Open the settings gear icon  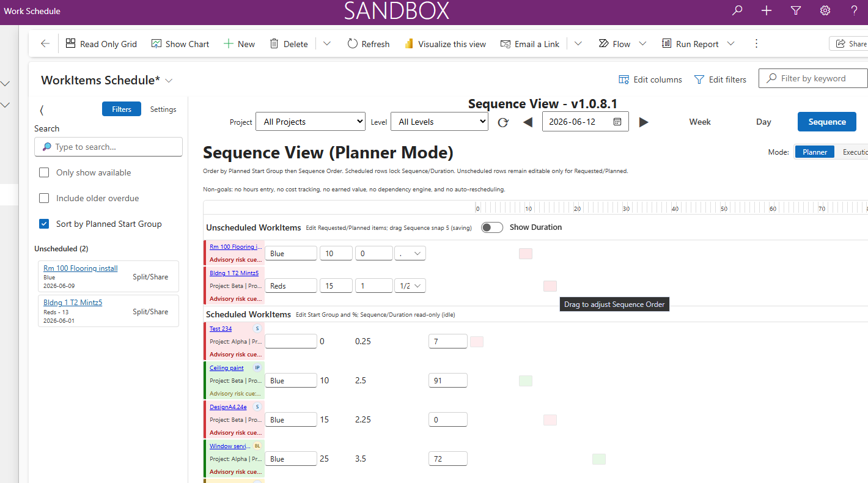825,10
